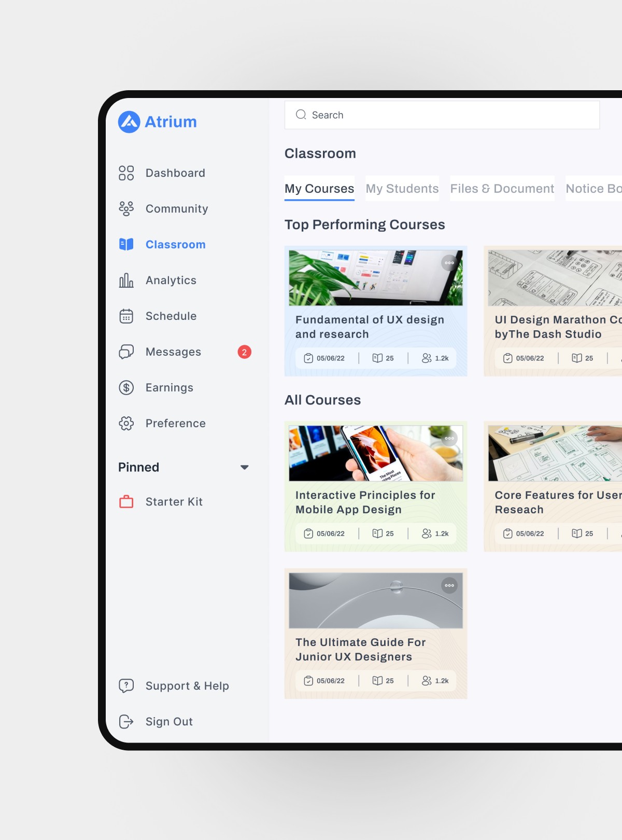Collapse the Pinned section arrow
Viewport: 622px width, 840px height.
pos(245,467)
